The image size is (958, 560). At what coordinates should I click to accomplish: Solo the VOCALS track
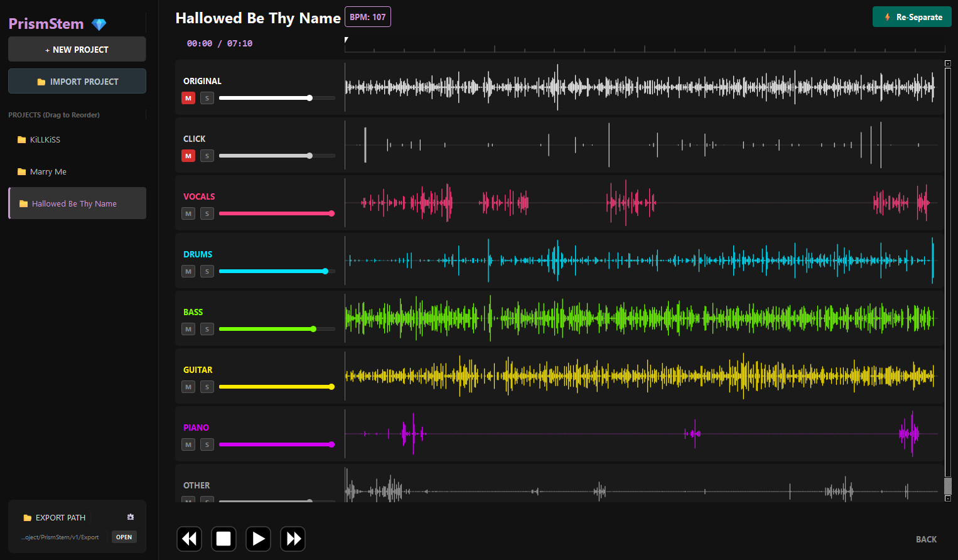pyautogui.click(x=207, y=213)
